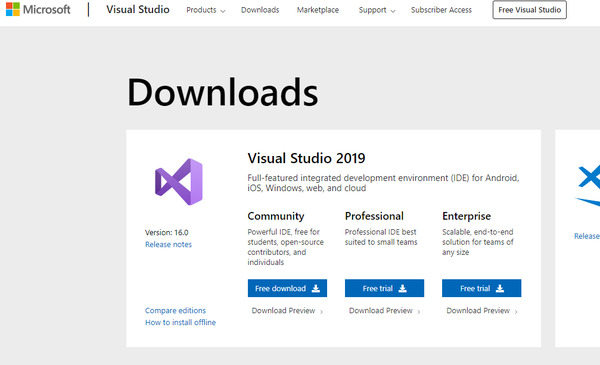600x365 pixels.
Task: Click the Enterprise edition heading
Action: point(466,216)
